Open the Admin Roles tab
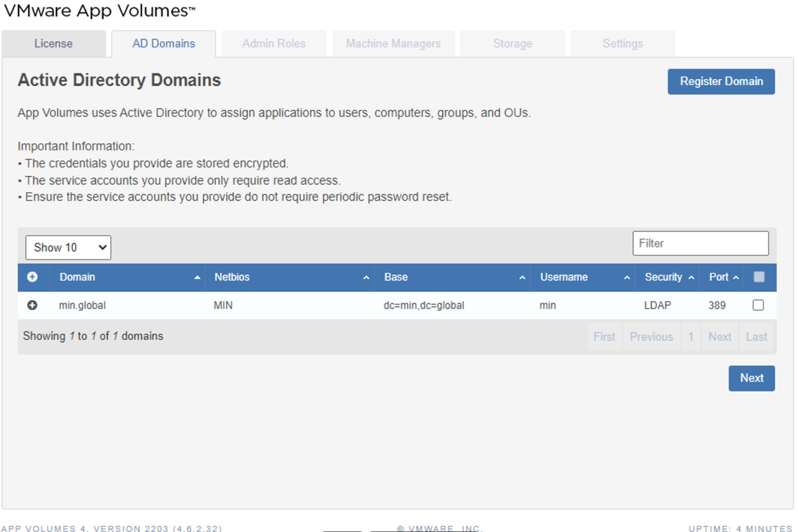Viewport: 798px width, 532px height. coord(274,44)
